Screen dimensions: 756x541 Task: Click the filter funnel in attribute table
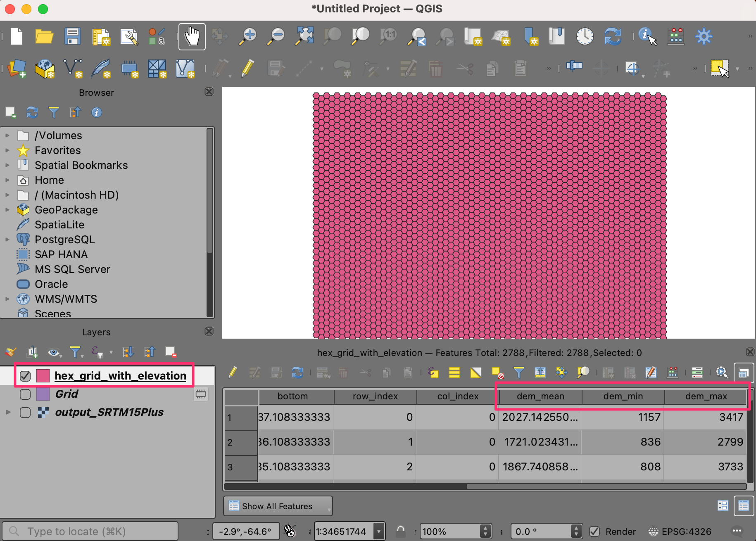coord(518,373)
